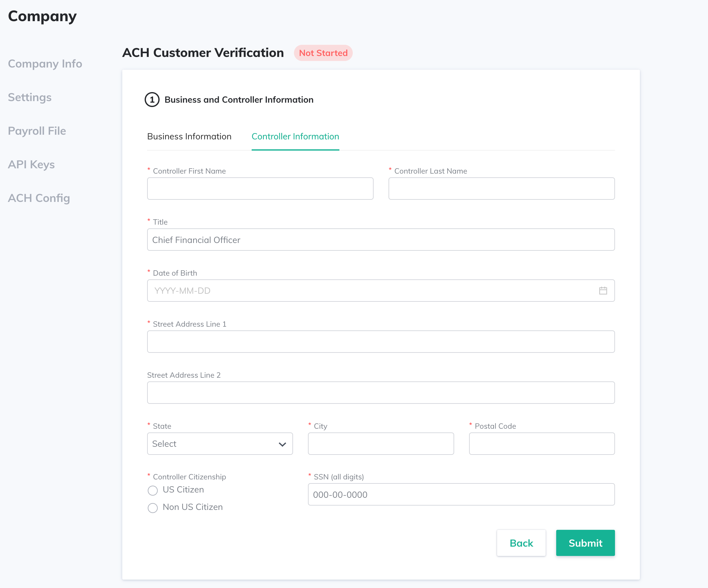Open ACH Config in the sidebar

(39, 198)
